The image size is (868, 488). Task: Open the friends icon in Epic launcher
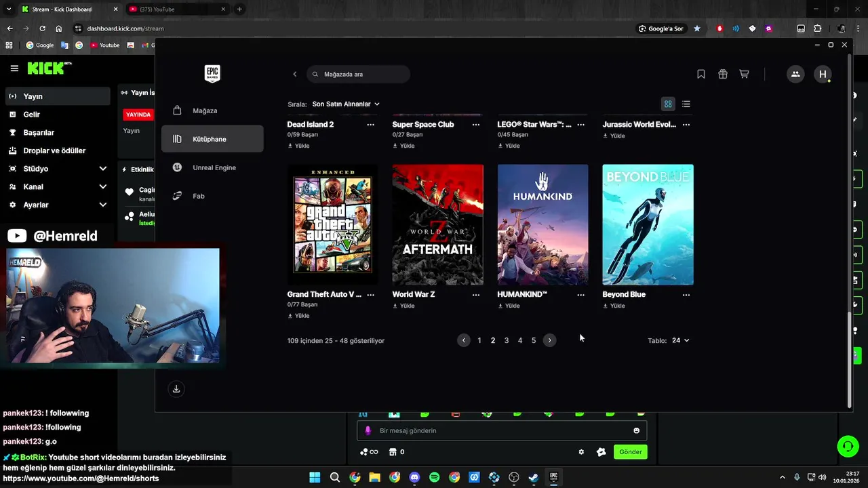tap(795, 74)
